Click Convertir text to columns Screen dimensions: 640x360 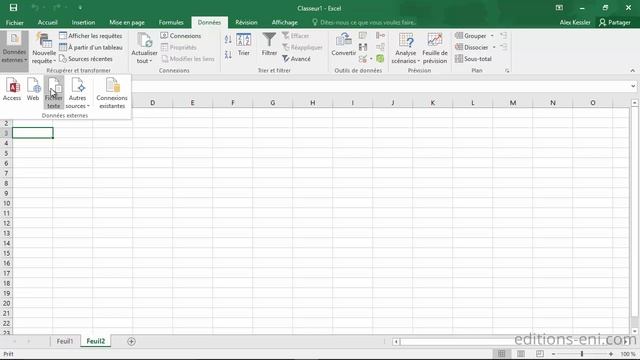pyautogui.click(x=343, y=45)
